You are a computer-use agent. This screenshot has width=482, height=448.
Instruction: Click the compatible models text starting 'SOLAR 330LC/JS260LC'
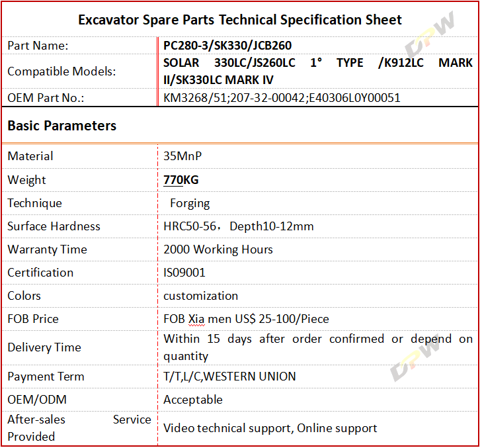click(x=318, y=71)
